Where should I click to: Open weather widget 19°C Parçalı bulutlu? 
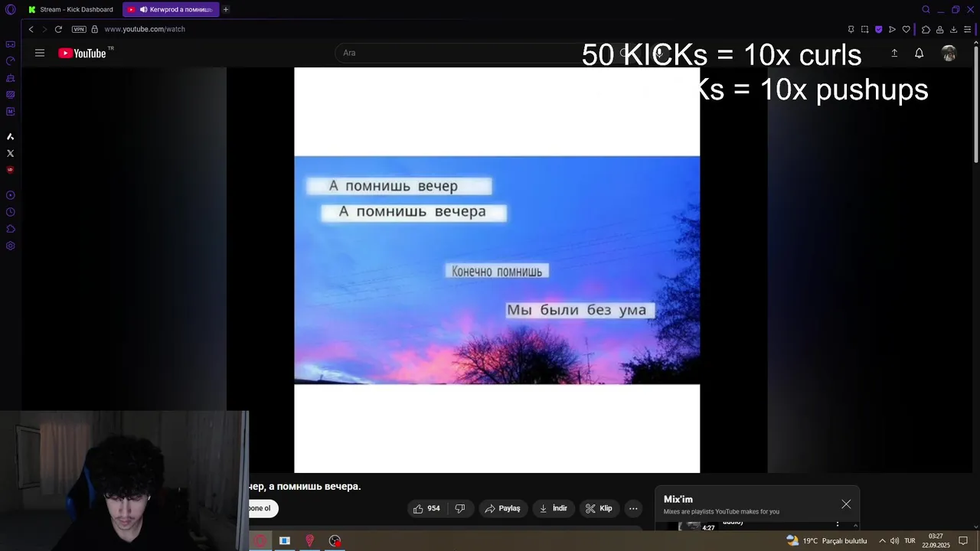(x=826, y=540)
